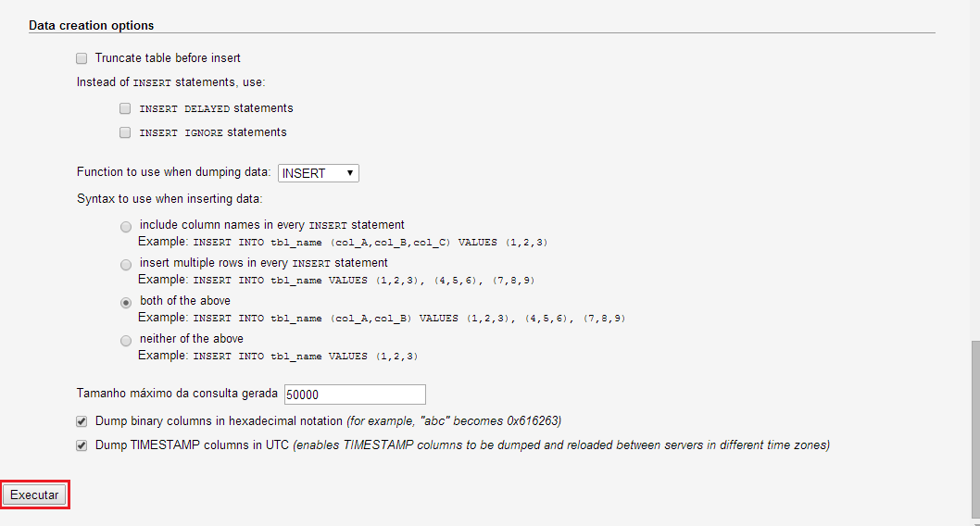The image size is (980, 526).
Task: Uncheck Dump binary columns in hexadecimal
Action: (82, 421)
